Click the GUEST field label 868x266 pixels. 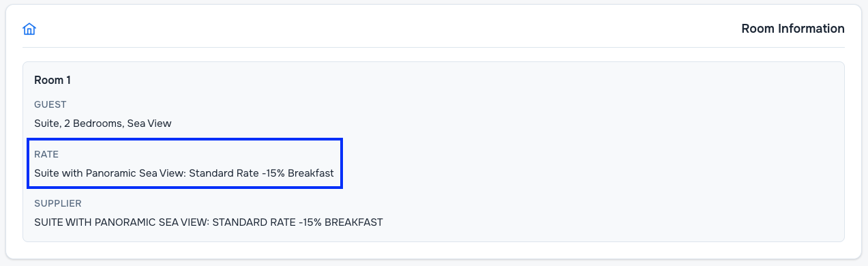pos(50,104)
